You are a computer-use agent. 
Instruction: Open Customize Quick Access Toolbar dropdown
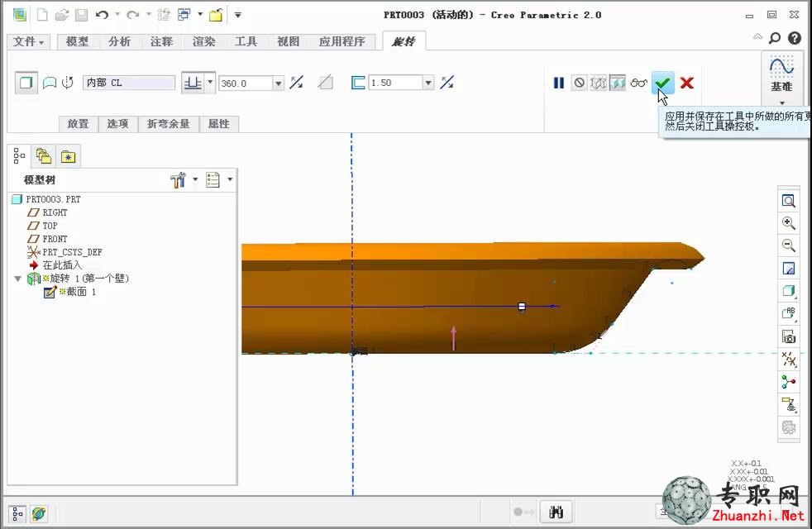tap(237, 15)
